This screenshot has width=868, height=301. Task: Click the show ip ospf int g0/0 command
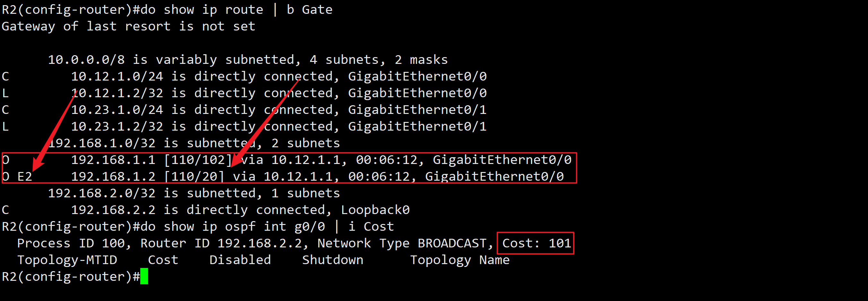tap(244, 227)
